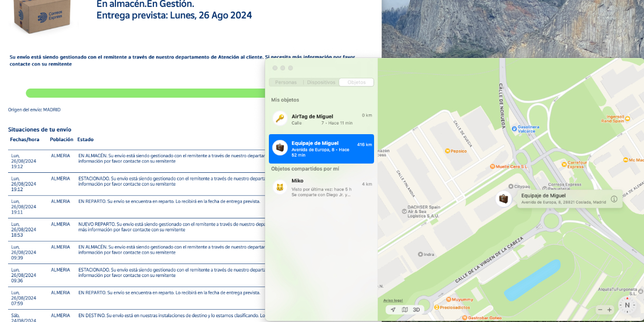Image resolution: width=644 pixels, height=322 pixels.
Task: Select the Objetos tab
Action: pyautogui.click(x=356, y=82)
